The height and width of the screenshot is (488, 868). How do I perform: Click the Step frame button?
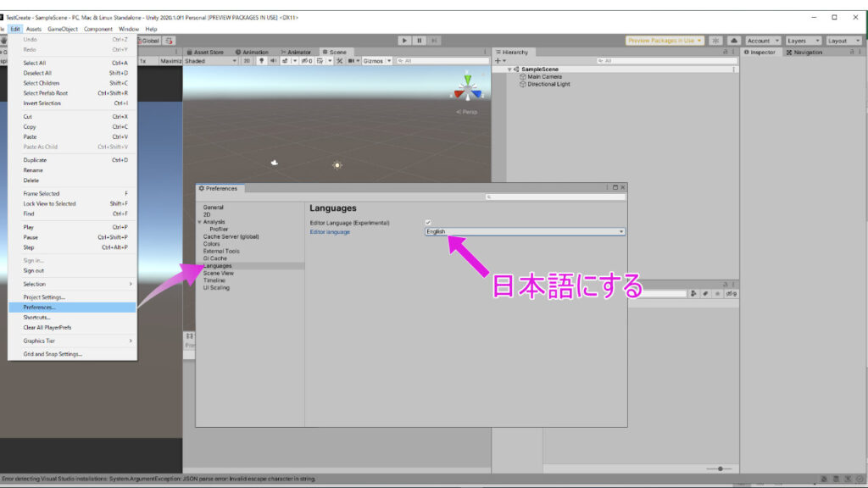coord(434,40)
